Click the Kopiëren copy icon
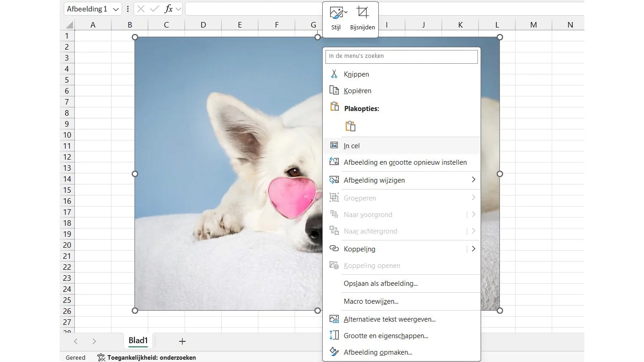The height and width of the screenshot is (362, 644). click(334, 90)
